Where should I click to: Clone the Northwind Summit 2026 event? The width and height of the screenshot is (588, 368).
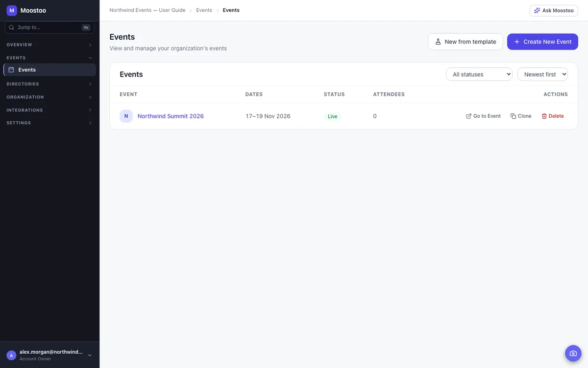pyautogui.click(x=521, y=116)
